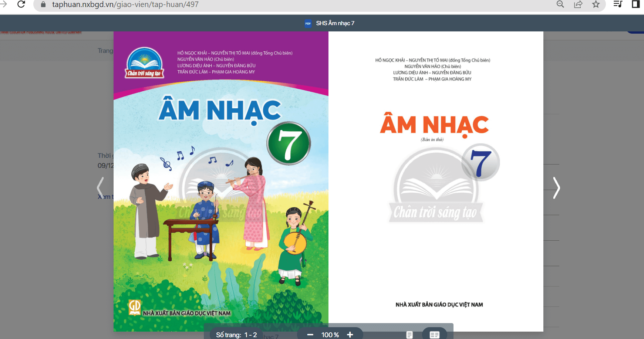
Task: Click the document title SHS Âm nhạc 7
Action: click(335, 23)
